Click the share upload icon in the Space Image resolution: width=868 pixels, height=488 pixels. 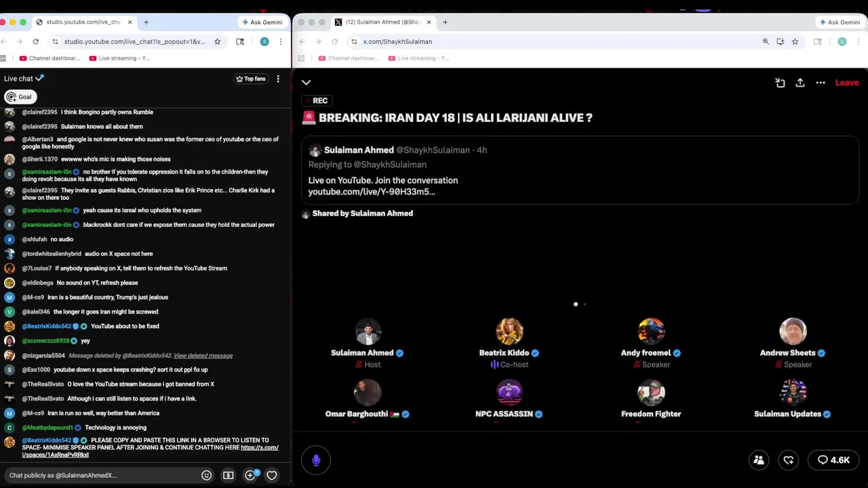point(800,83)
